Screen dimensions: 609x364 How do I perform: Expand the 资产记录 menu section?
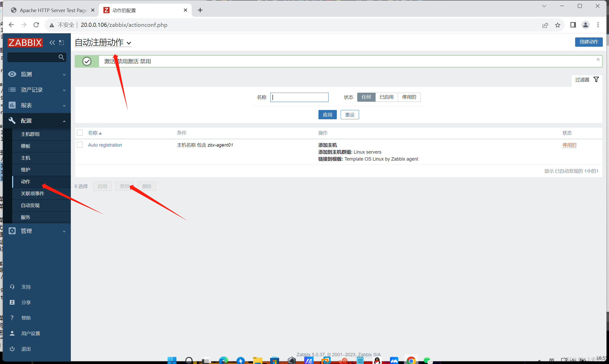click(37, 90)
